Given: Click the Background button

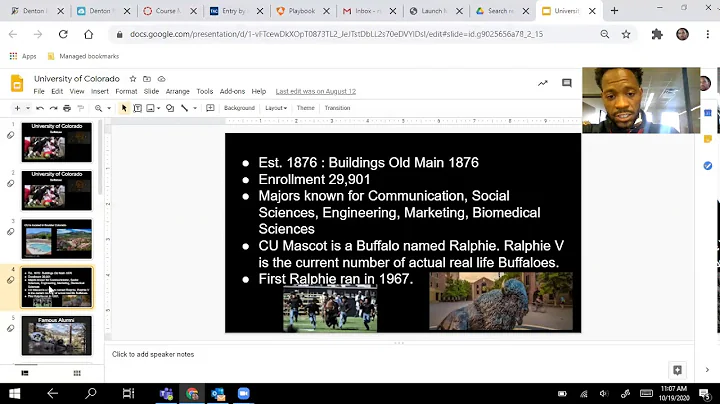Looking at the screenshot, I should [239, 108].
